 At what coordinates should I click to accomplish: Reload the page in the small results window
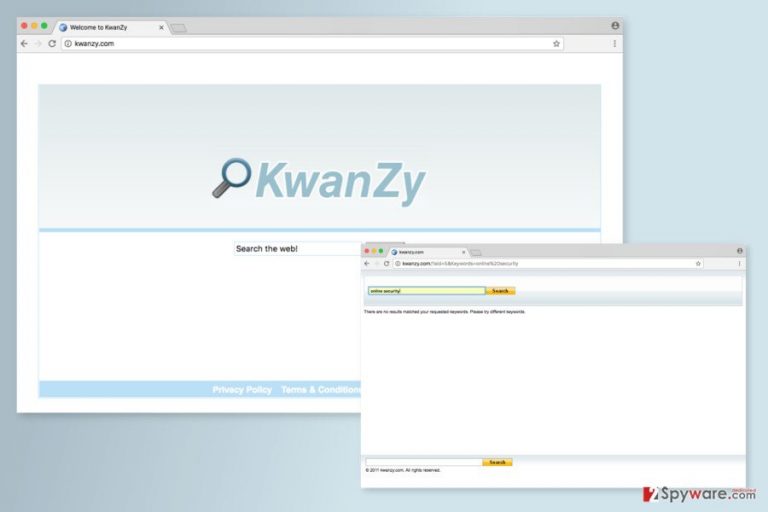[x=386, y=264]
